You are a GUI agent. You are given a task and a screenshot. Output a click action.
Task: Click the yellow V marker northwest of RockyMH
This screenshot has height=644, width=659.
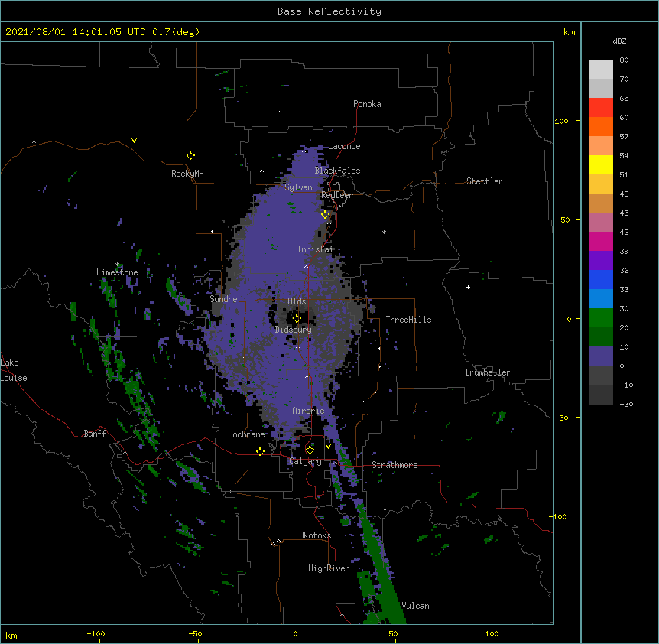pyautogui.click(x=134, y=141)
